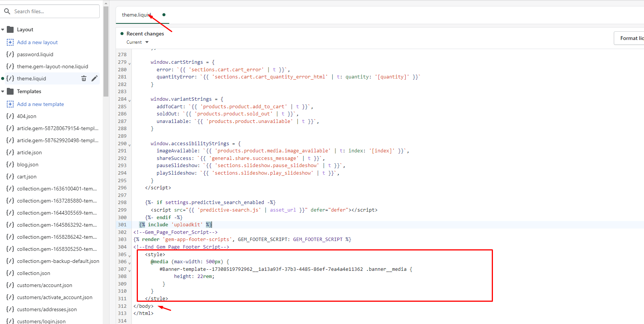Open customers/addresses.json template file
The image size is (644, 324).
47,309
